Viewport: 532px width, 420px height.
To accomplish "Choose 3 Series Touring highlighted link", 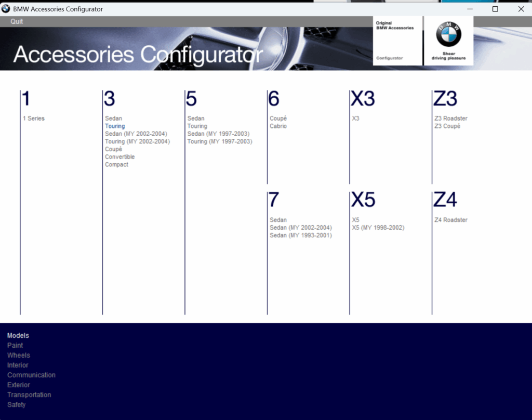I will click(115, 126).
